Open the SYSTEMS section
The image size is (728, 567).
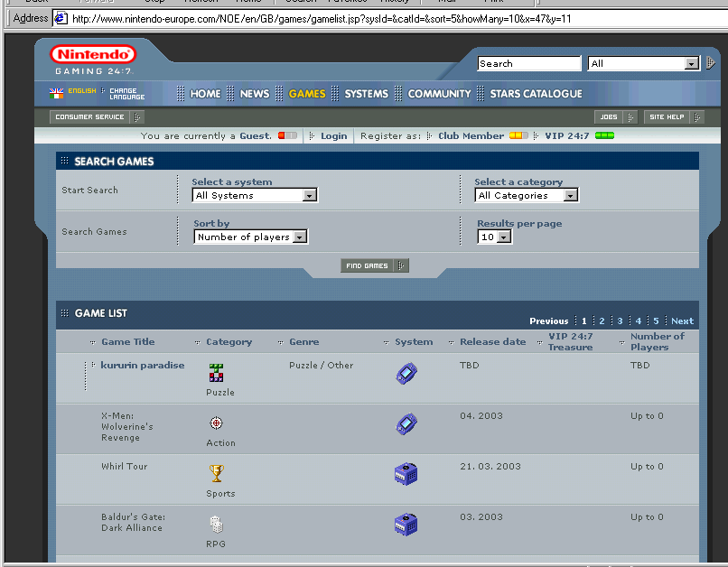tap(367, 94)
